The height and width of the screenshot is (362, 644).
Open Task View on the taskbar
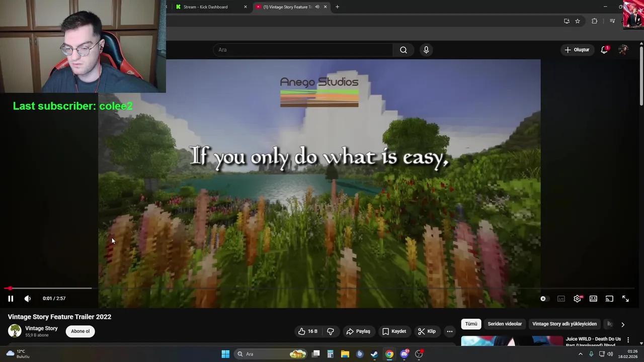coord(316,354)
